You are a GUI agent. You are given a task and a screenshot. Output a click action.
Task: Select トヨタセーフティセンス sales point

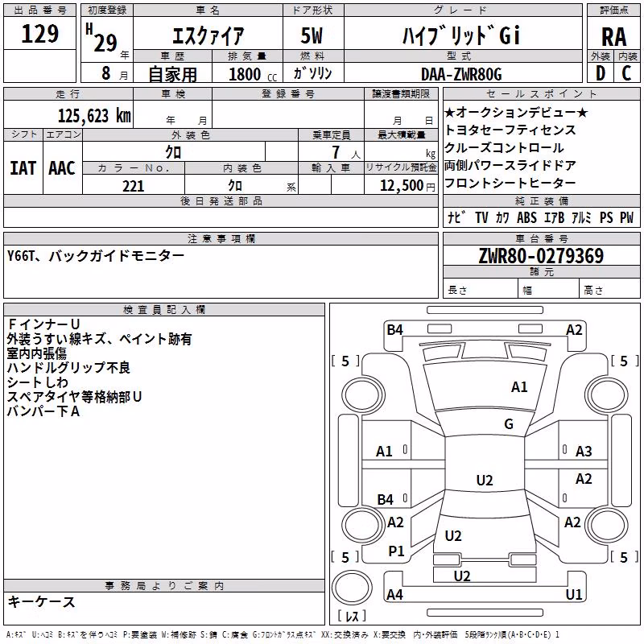510,130
